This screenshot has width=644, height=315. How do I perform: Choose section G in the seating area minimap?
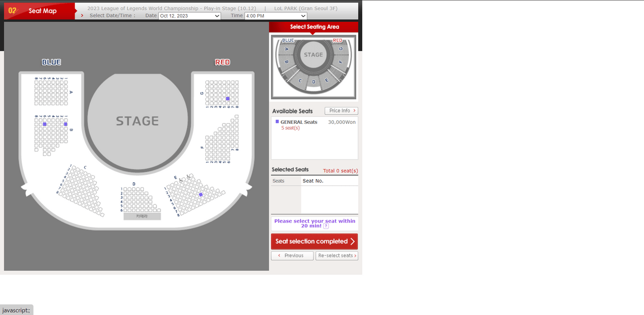point(341,49)
